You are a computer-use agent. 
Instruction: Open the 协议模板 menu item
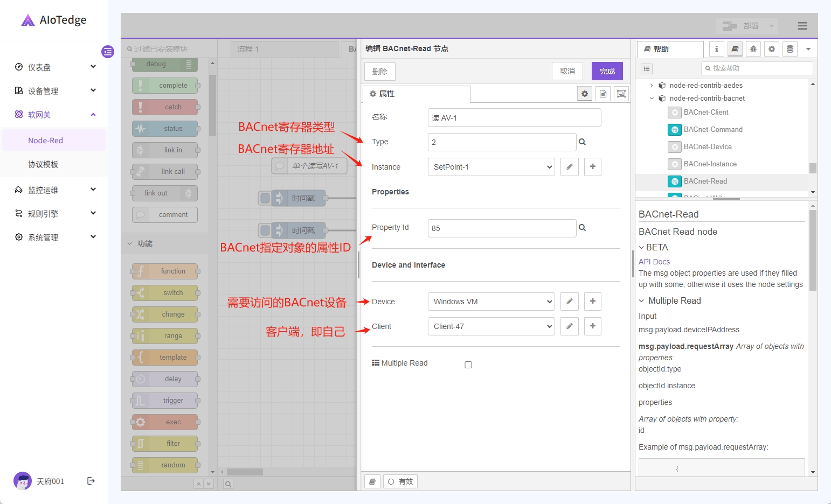tap(43, 164)
